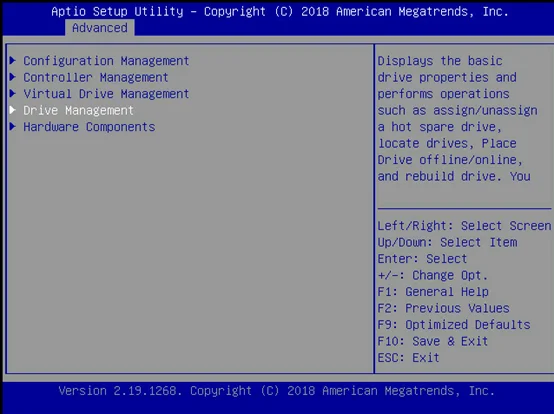Click the F2: Previous Values hint
554x414 pixels.
(x=443, y=308)
